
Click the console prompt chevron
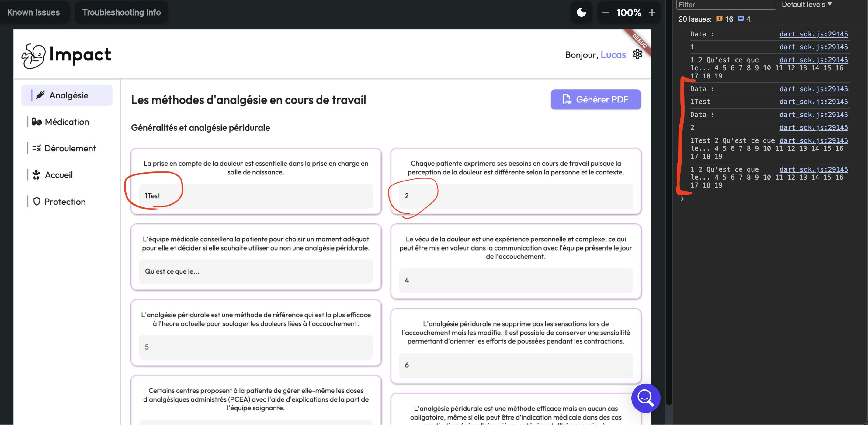[x=682, y=199]
